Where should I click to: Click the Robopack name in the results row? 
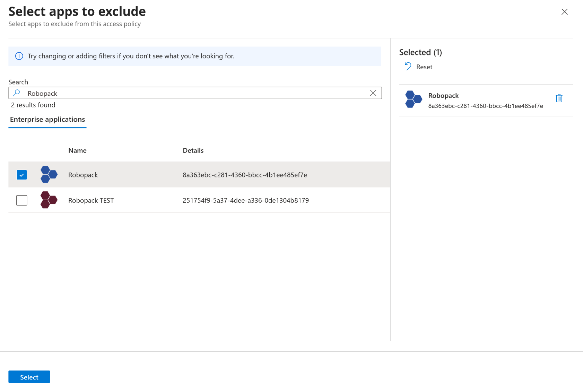[83, 175]
